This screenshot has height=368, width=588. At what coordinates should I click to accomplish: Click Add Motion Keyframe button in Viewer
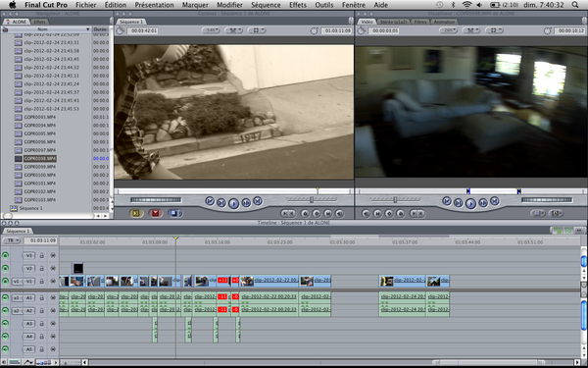coord(389,214)
